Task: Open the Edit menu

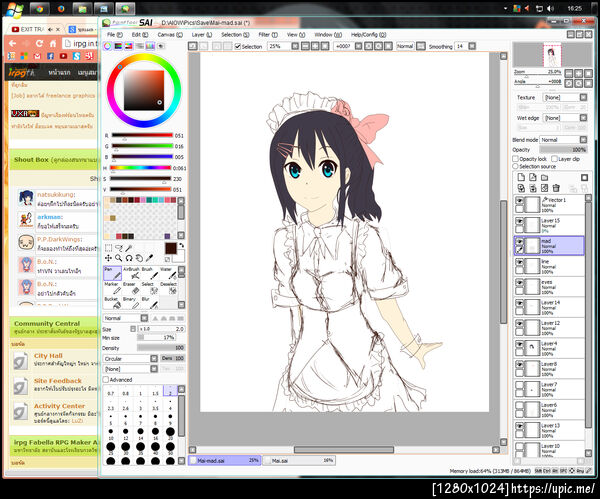Action: pos(140,34)
